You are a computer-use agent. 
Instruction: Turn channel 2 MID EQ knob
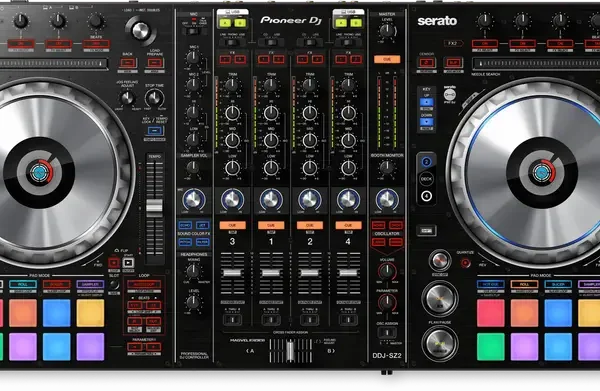pos(310,140)
